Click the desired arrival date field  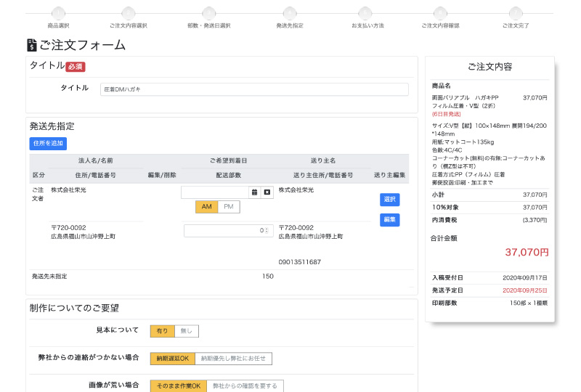coord(214,192)
